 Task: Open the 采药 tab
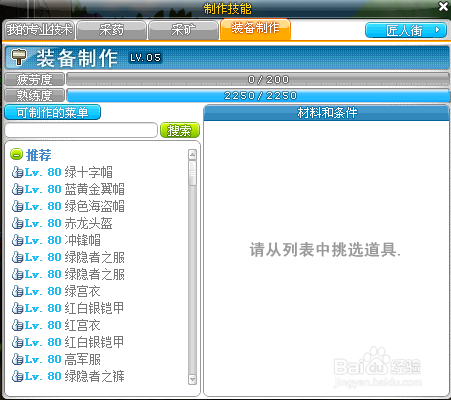(112, 30)
